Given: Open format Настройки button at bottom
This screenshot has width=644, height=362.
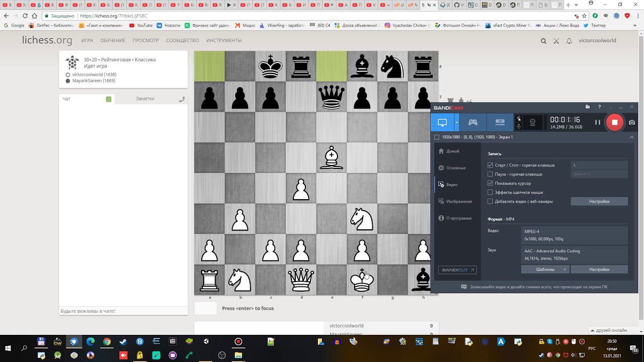Looking at the screenshot, I should pyautogui.click(x=599, y=269).
